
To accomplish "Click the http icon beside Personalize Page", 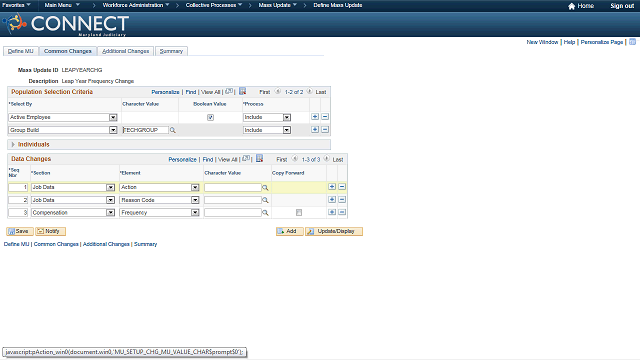I will click(x=632, y=42).
